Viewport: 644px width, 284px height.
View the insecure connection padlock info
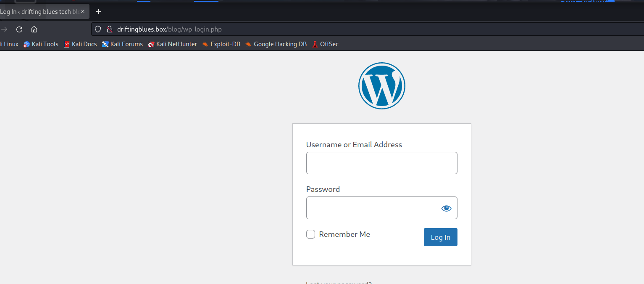109,29
